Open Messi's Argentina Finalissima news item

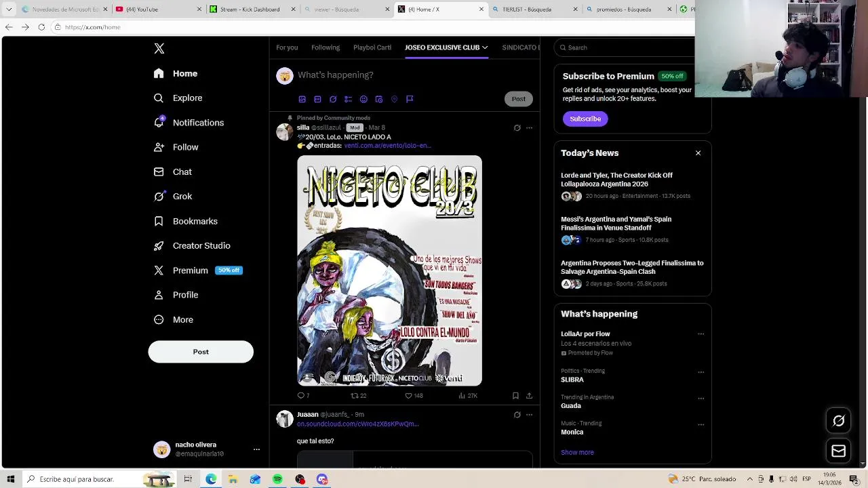[632, 230]
